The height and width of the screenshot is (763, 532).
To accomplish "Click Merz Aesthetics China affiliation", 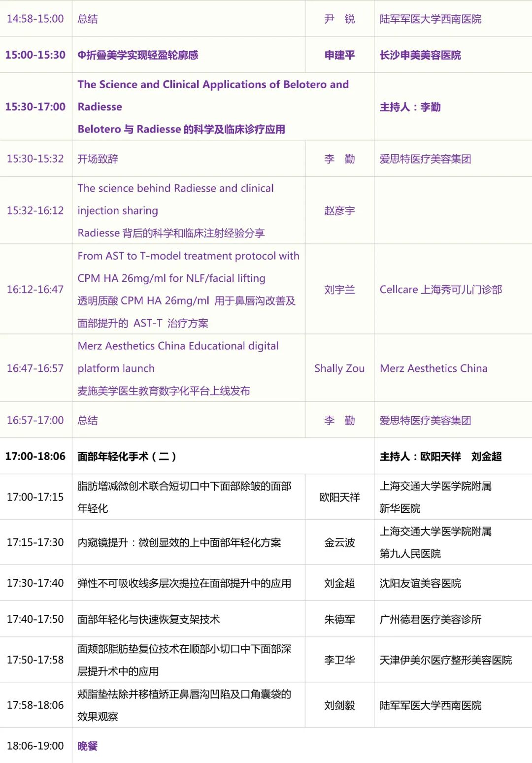I will click(x=433, y=368).
